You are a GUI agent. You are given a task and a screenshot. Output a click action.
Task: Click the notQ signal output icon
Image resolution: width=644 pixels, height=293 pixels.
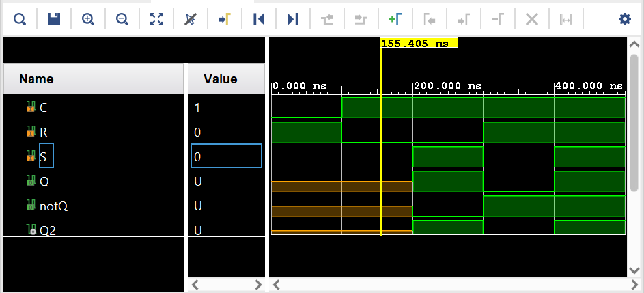(x=31, y=206)
